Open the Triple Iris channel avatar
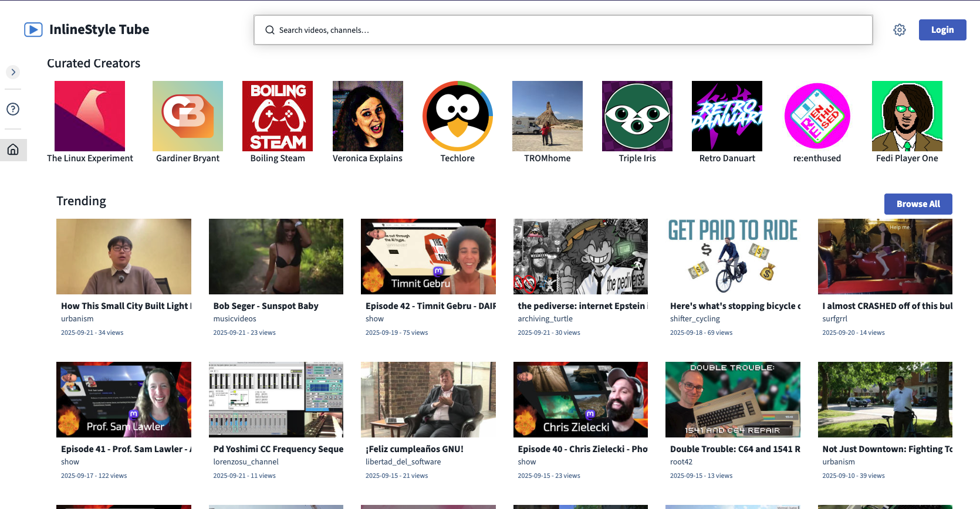This screenshot has width=980, height=509. [x=637, y=116]
